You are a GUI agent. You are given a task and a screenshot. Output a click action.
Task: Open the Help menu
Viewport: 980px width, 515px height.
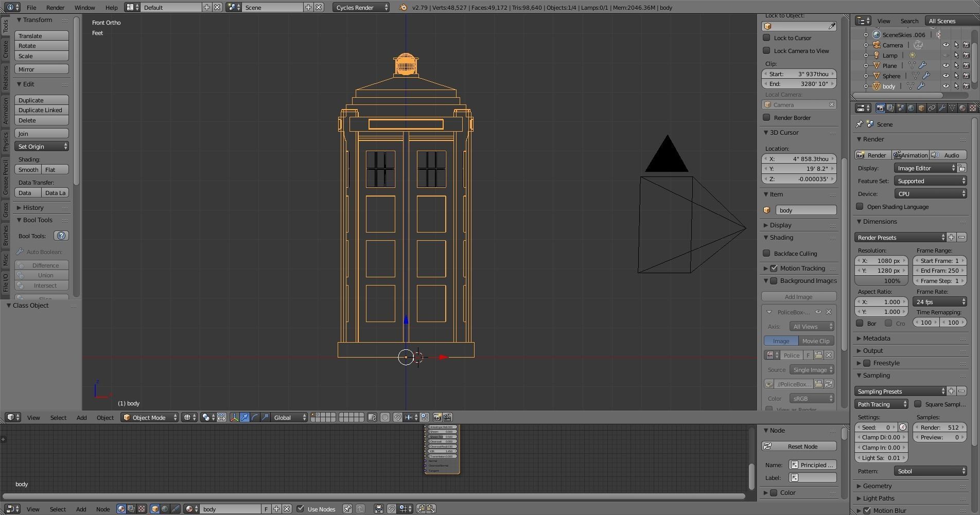pyautogui.click(x=111, y=7)
